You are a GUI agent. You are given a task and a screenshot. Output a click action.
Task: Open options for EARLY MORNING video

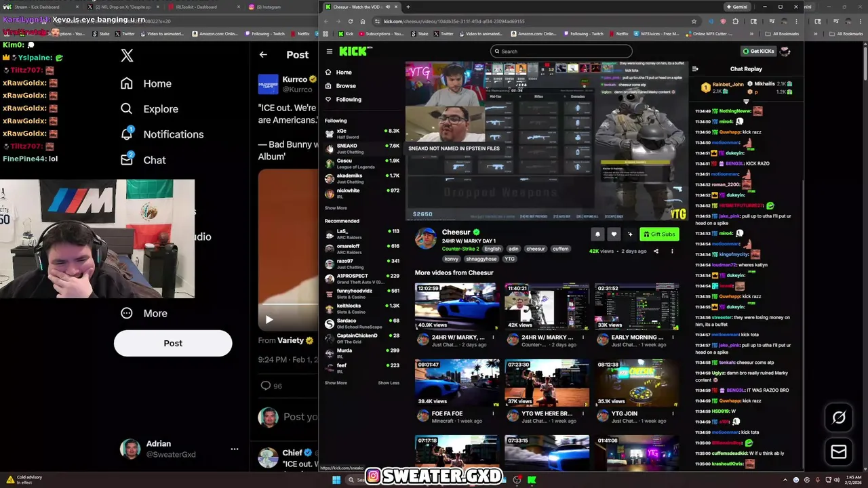click(x=673, y=338)
